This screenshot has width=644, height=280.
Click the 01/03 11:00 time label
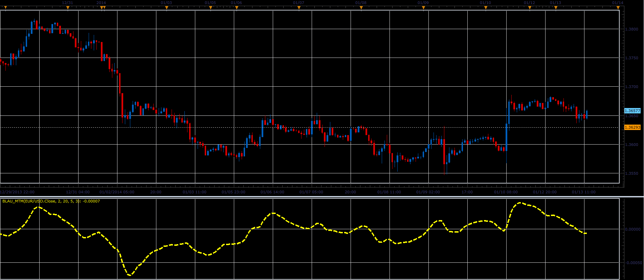pos(195,192)
